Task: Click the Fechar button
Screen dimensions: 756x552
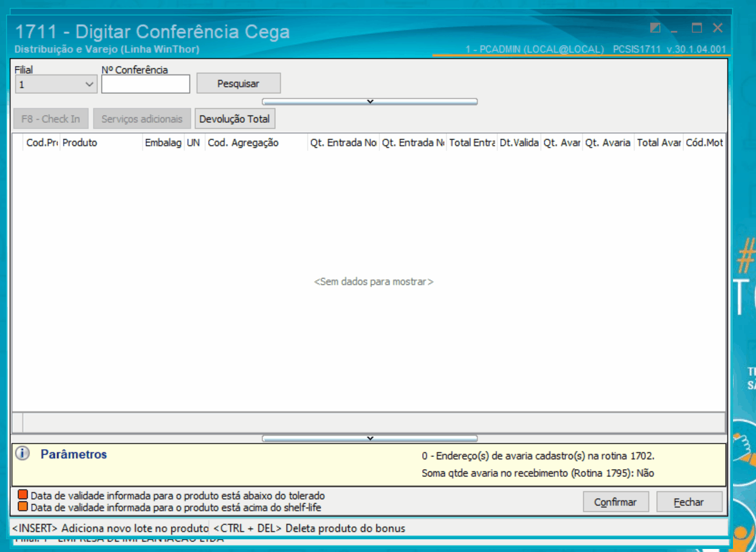Action: pyautogui.click(x=689, y=502)
